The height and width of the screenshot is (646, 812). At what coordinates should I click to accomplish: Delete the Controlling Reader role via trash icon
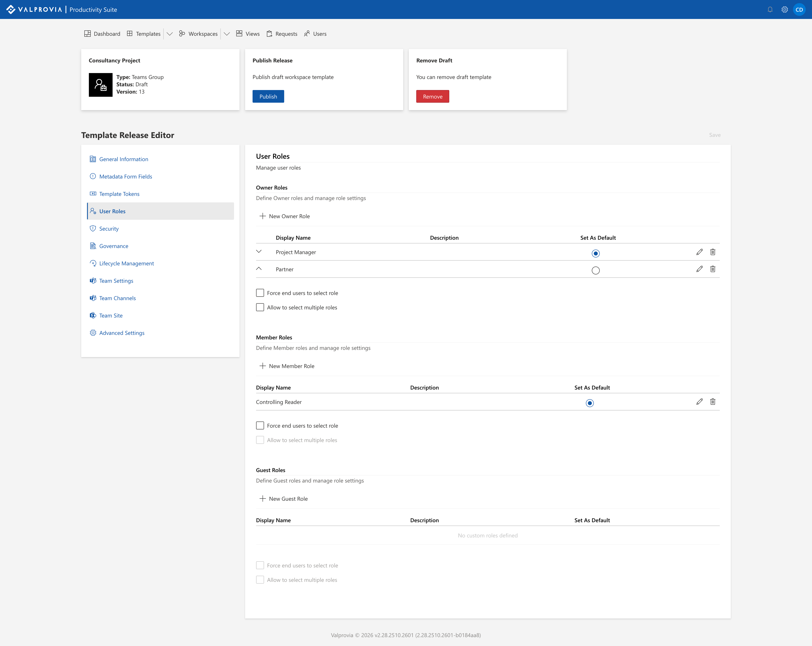point(713,402)
